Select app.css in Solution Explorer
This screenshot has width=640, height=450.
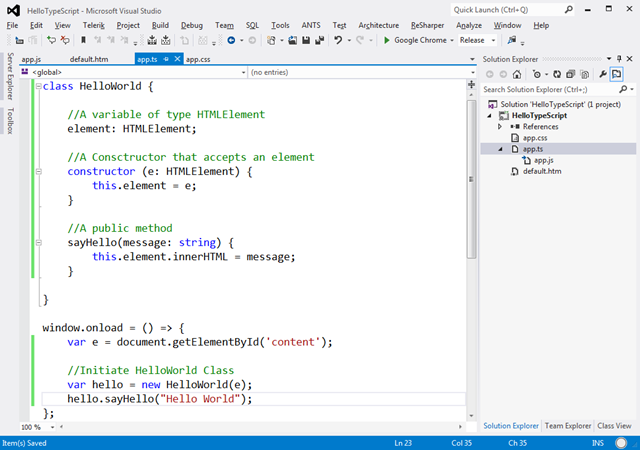coord(535,138)
